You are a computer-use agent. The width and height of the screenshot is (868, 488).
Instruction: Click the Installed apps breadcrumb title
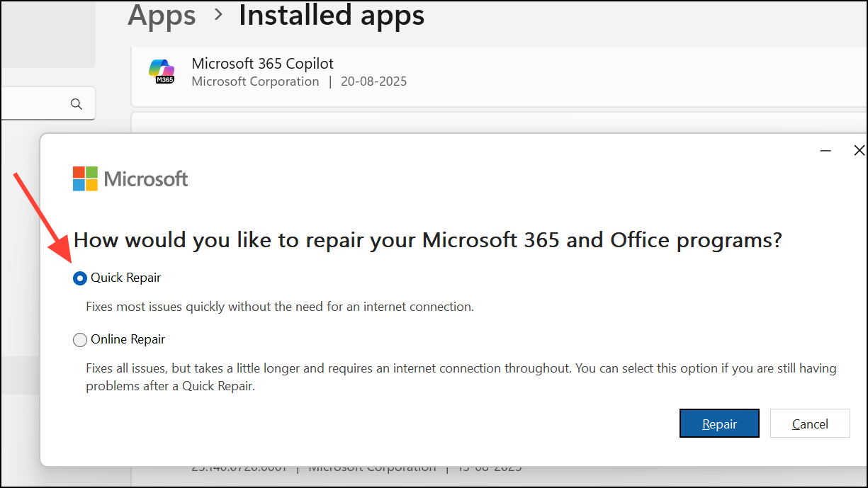click(x=331, y=16)
